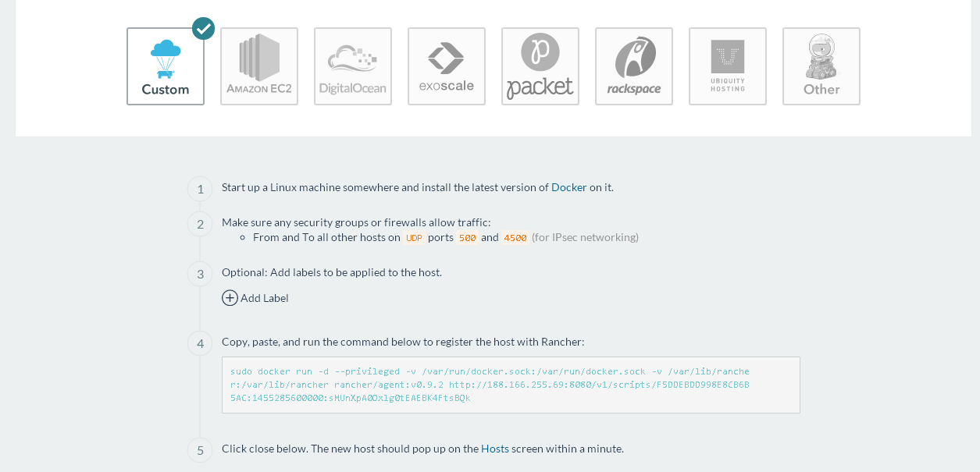Select the Rackspace provider tile
Screen dimensions: 980x472
[x=634, y=66]
